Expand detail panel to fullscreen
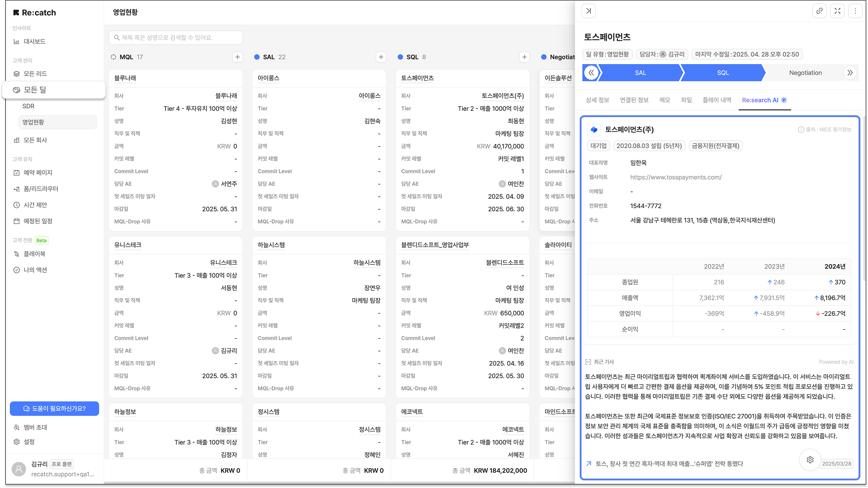Image resolution: width=868 pixels, height=488 pixels. pos(837,11)
